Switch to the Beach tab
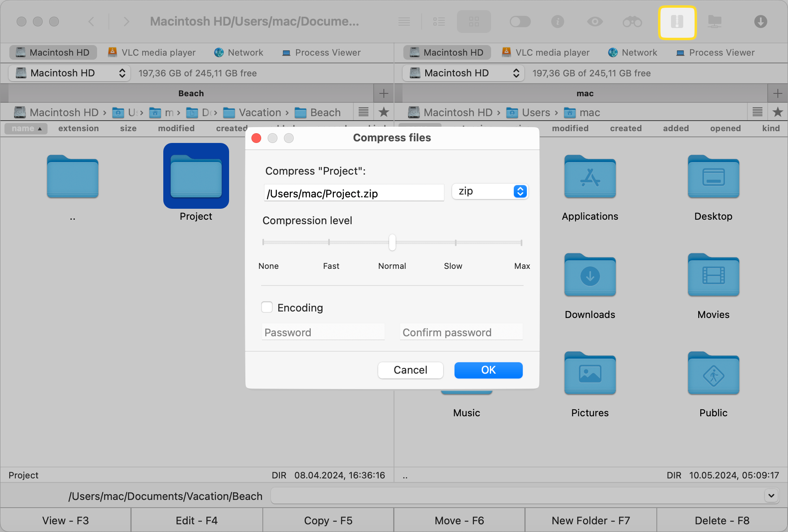Screen dimensions: 788x532 pyautogui.click(x=191, y=93)
